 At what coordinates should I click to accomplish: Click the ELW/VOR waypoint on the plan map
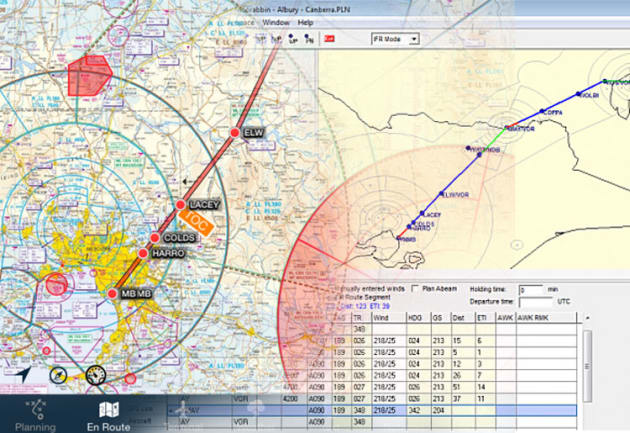pos(441,194)
